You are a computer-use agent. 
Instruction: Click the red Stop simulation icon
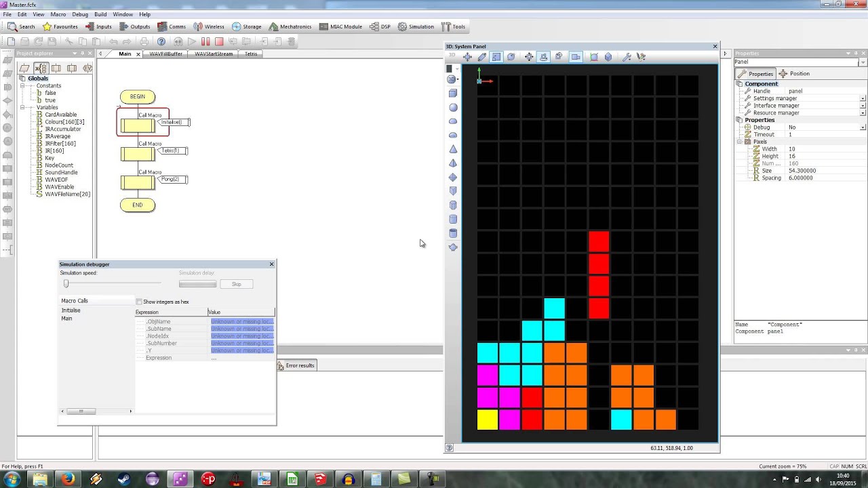coord(219,41)
